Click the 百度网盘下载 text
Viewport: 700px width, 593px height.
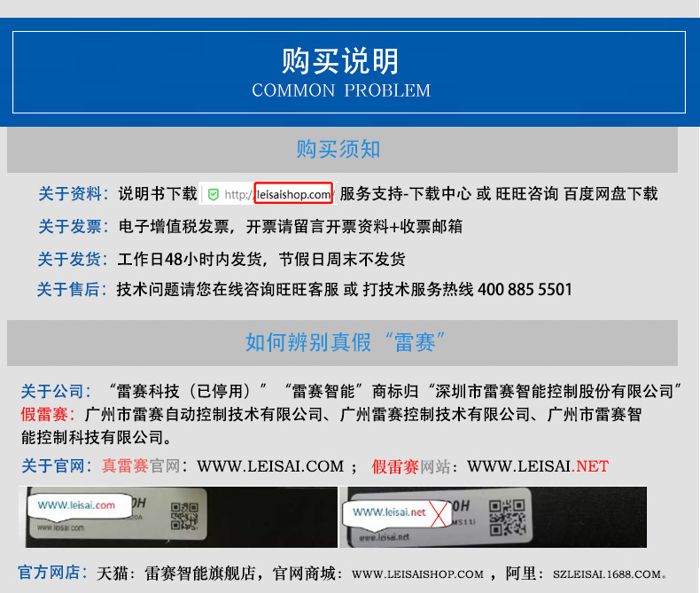click(x=611, y=194)
